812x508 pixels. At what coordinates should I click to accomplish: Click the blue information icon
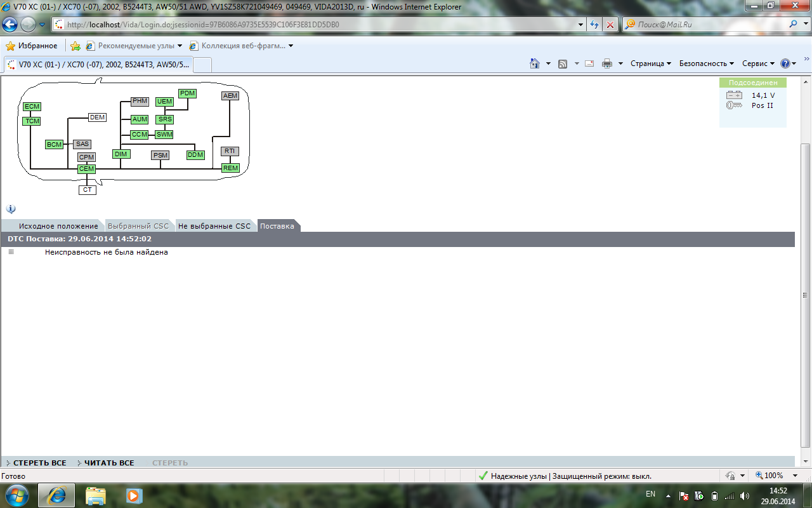11,208
